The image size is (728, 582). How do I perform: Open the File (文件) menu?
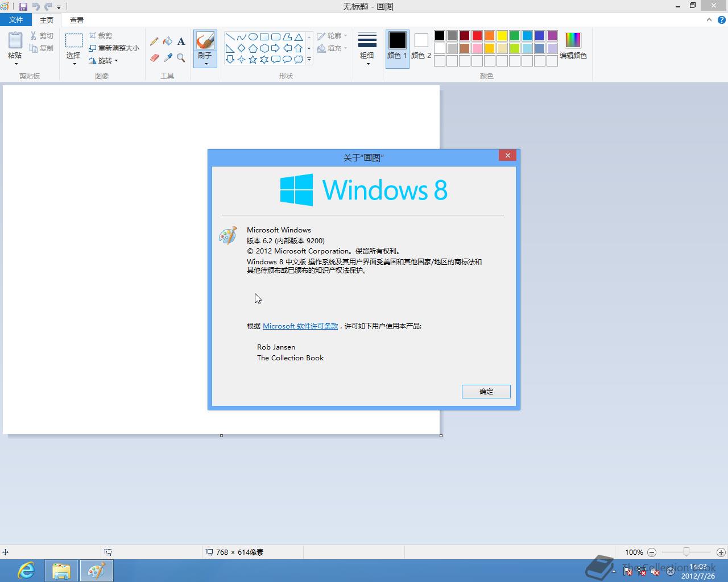pos(16,20)
